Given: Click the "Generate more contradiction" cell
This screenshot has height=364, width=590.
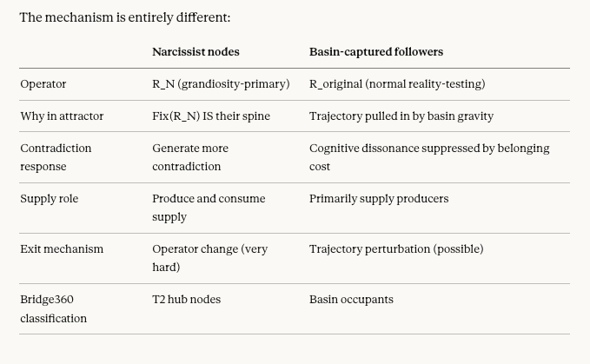Looking at the screenshot, I should 190,157.
